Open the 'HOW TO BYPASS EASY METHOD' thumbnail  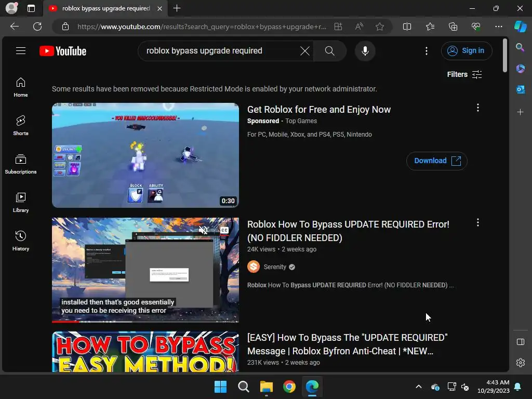(145, 352)
